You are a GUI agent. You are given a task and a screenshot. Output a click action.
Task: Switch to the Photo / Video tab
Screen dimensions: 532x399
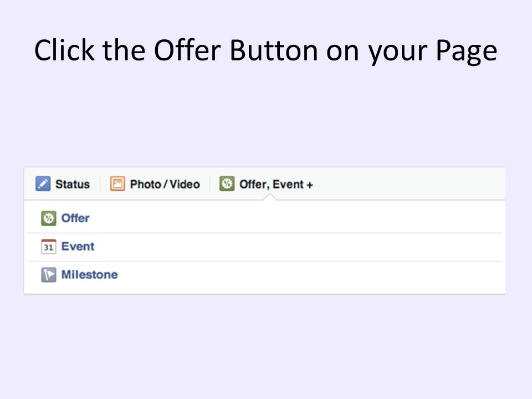pos(165,184)
